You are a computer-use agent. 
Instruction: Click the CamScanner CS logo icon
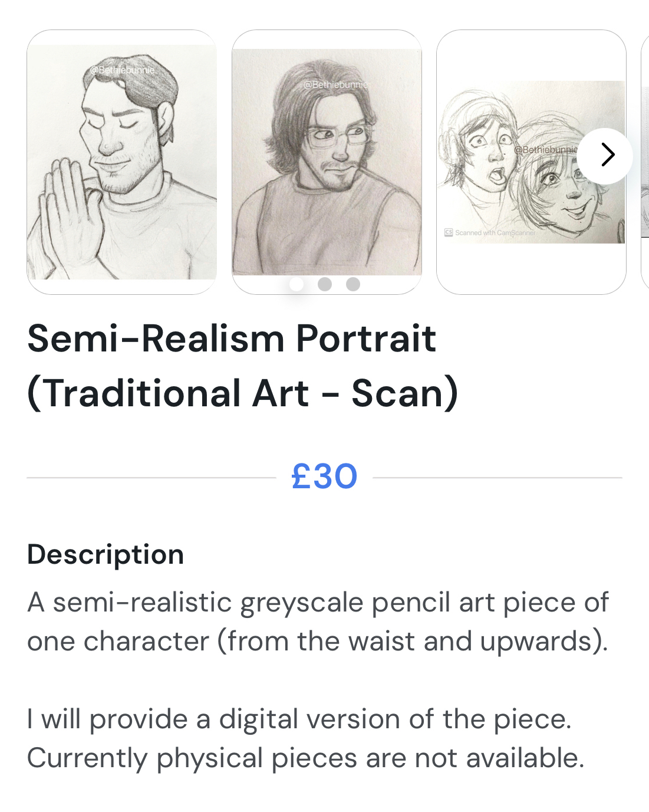click(449, 232)
